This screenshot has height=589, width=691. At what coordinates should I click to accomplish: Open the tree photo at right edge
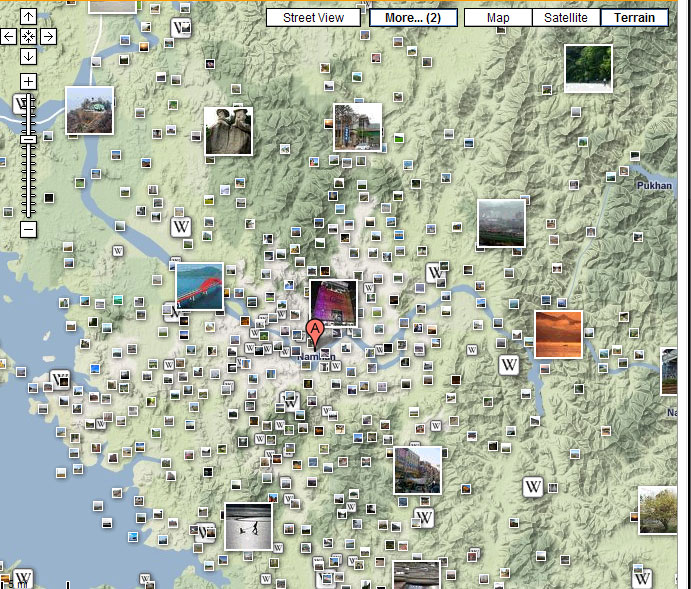(x=658, y=510)
